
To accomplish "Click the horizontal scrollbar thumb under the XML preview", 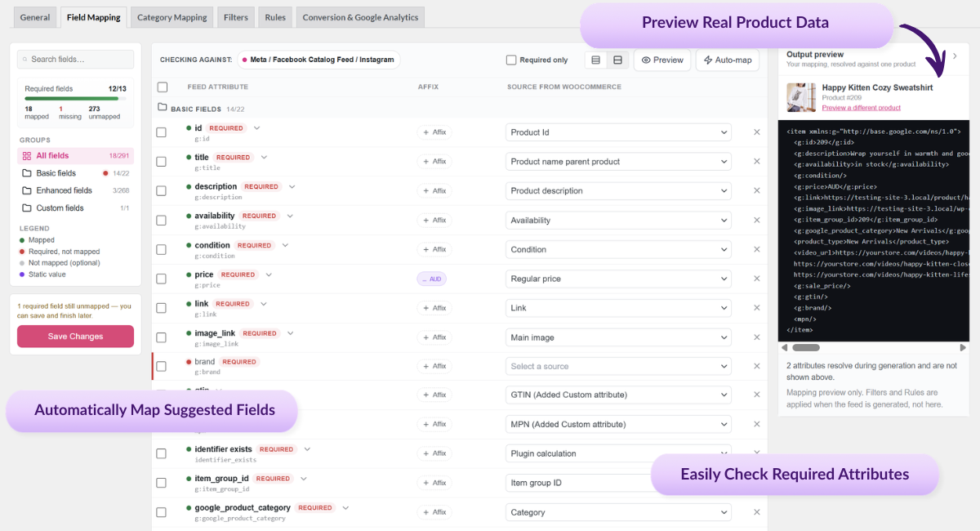I will 805,347.
